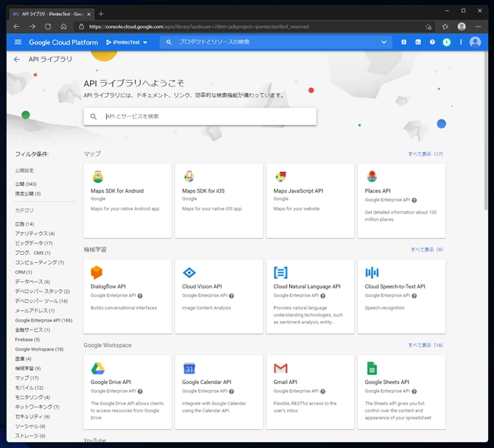Filter by ビッグデータ (17) category

[33, 243]
